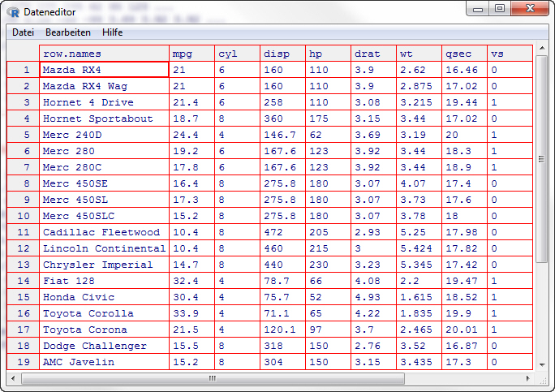Click the horizontal scrollbar thumb
Image resolution: width=555 pixels, height=392 pixels.
click(213, 378)
